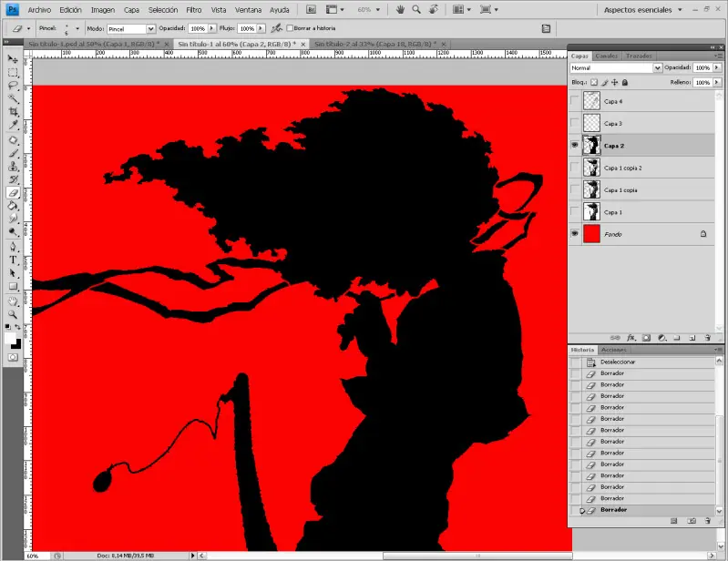The height and width of the screenshot is (561, 728).
Task: Select the Hand tool in the toolbox
Action: 13,301
